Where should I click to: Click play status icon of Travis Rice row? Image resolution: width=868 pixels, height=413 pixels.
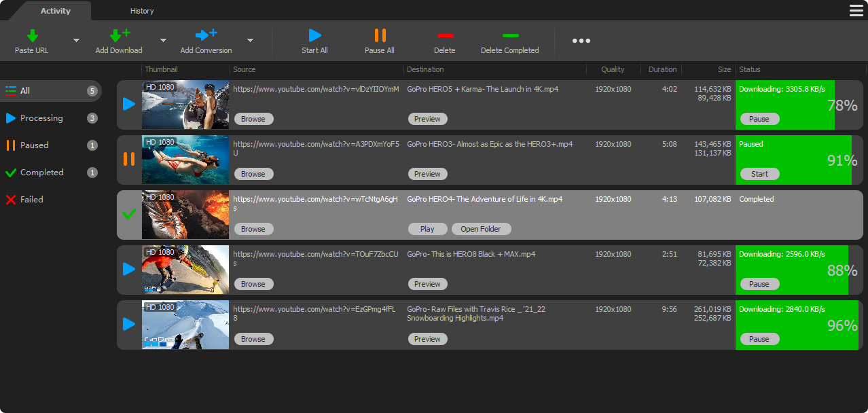[129, 324]
